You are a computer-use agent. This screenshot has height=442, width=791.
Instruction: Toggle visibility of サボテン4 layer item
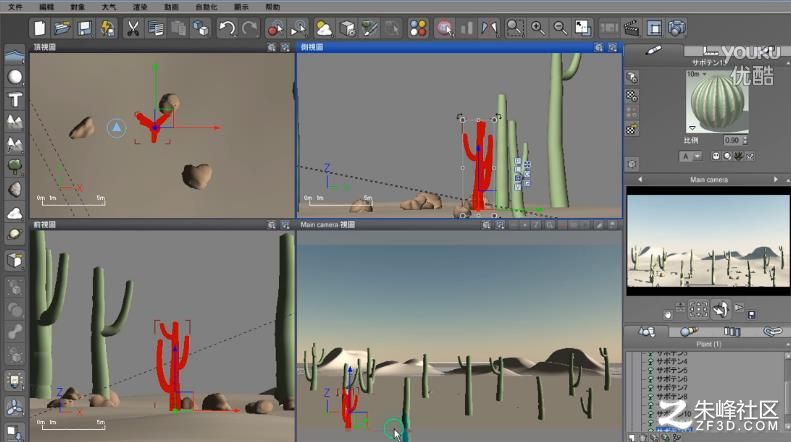pos(650,361)
